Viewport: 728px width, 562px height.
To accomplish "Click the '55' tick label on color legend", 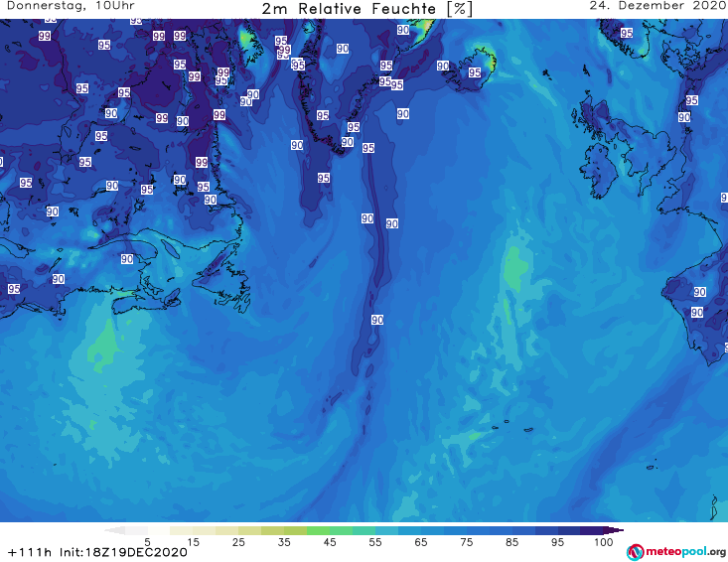I will tap(375, 542).
